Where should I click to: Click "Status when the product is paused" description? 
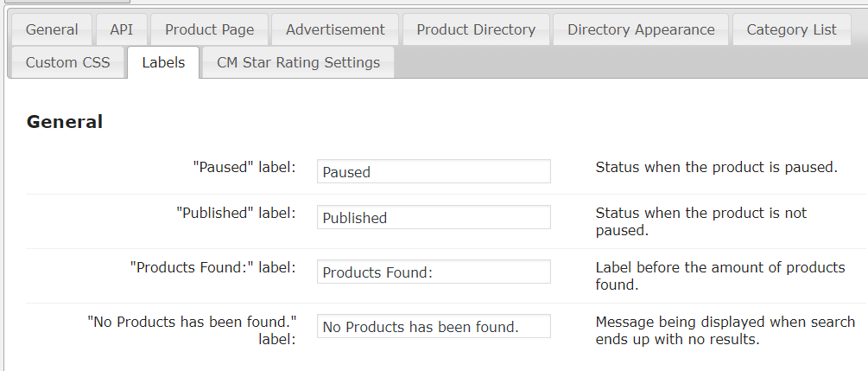coord(717,167)
